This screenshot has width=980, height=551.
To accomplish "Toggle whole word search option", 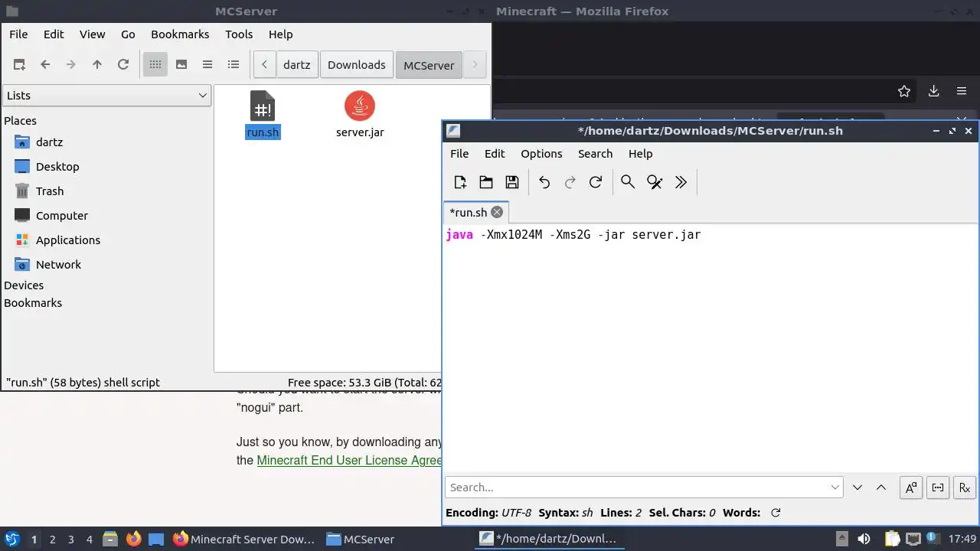I will pyautogui.click(x=938, y=487).
